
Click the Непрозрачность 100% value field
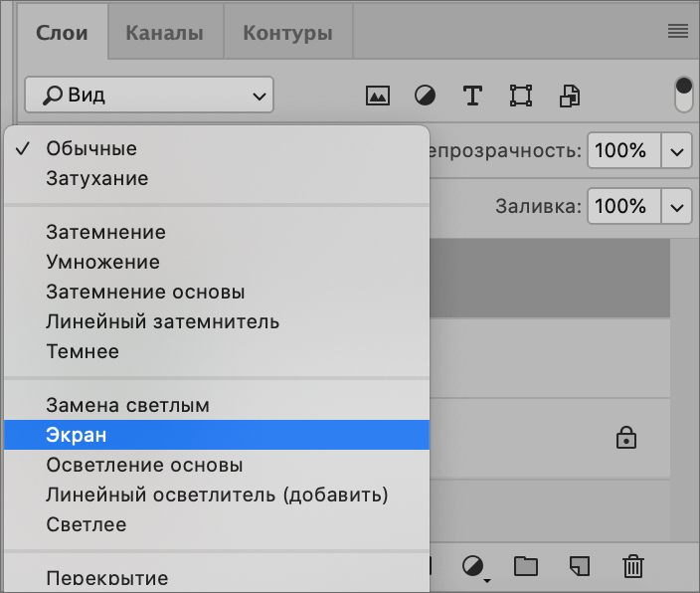coord(623,150)
